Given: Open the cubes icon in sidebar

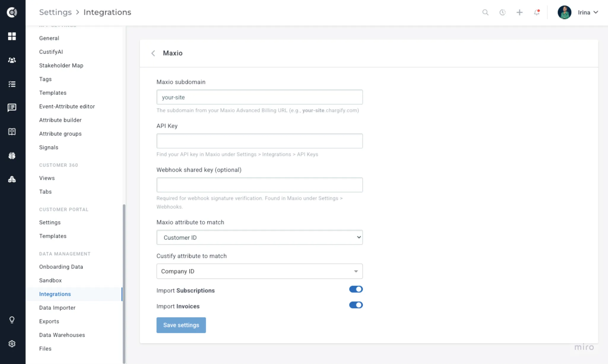Looking at the screenshot, I should coord(12,179).
